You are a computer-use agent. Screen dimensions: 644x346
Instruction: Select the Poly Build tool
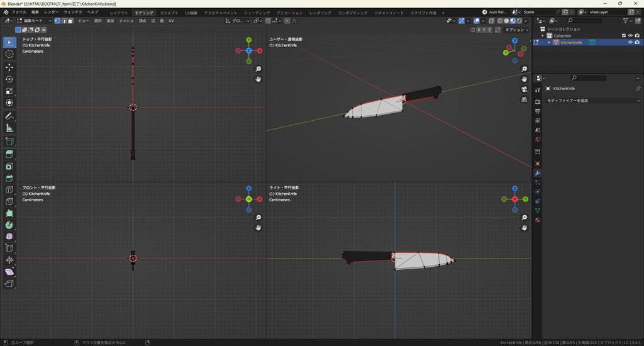pyautogui.click(x=9, y=213)
